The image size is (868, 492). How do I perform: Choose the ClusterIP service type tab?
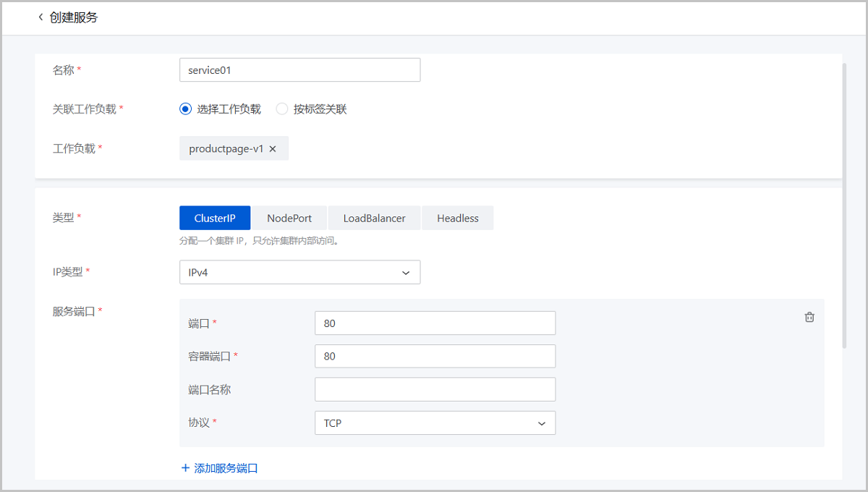click(215, 218)
